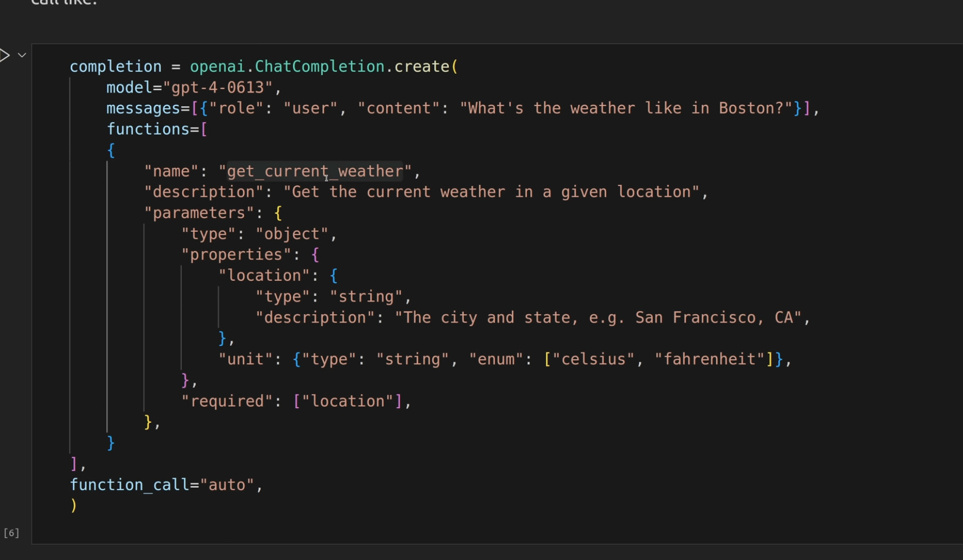
Task: Open the run options chevron dropdown
Action: pos(22,55)
